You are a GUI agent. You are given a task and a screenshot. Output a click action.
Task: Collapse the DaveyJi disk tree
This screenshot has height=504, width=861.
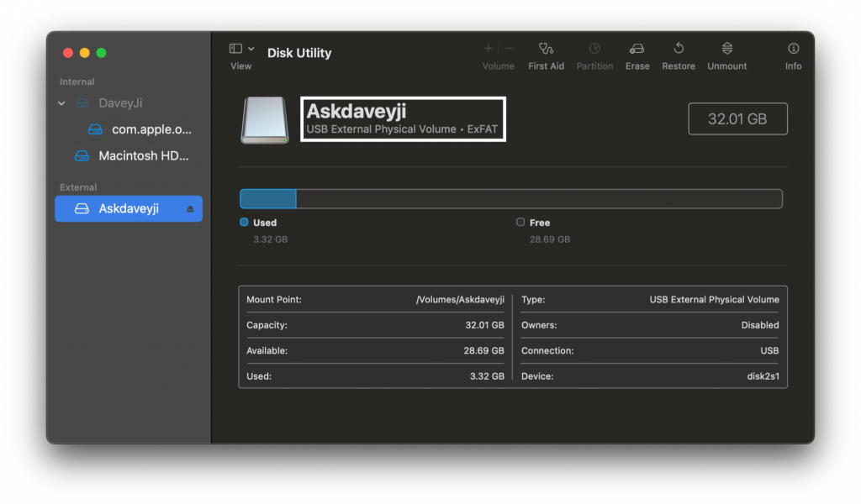click(x=61, y=103)
